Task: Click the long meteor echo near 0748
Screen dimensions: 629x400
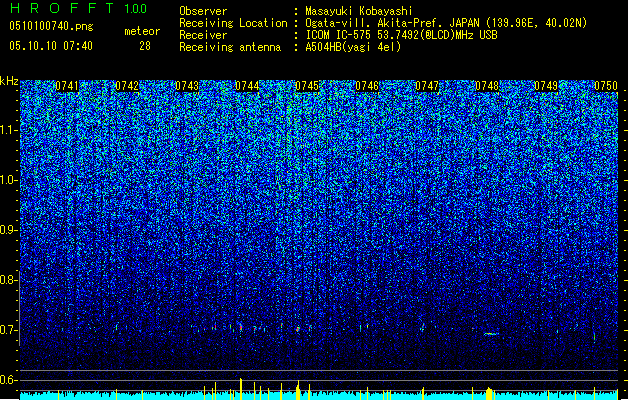Action: [x=490, y=333]
